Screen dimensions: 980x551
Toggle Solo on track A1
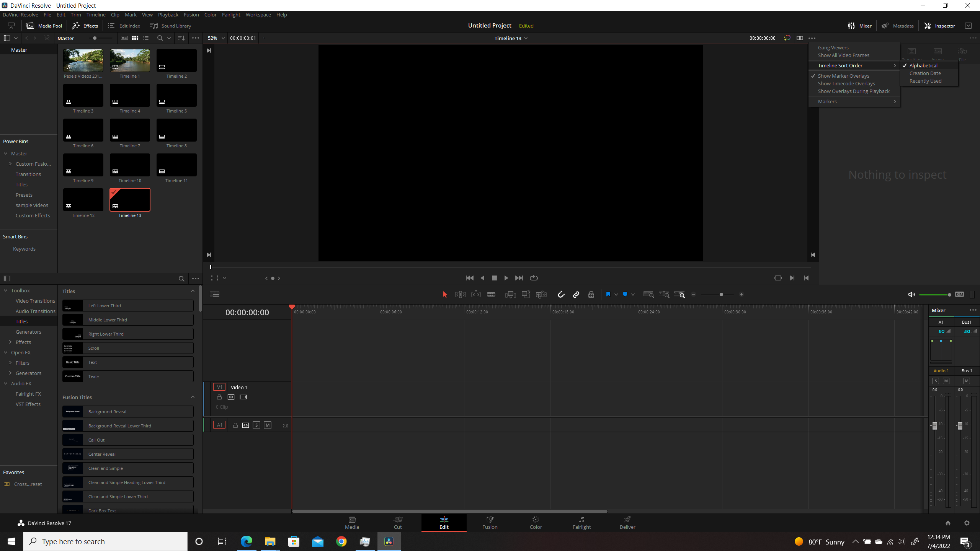coord(256,425)
